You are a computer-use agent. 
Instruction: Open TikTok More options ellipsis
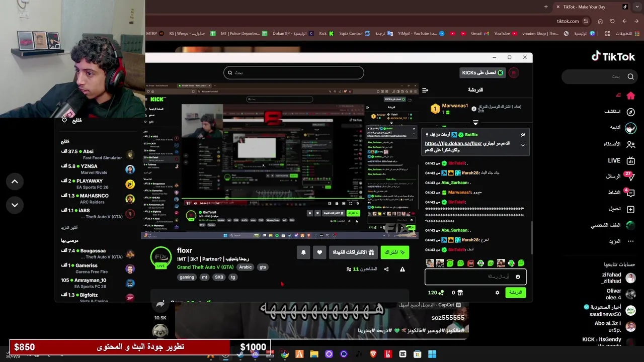click(630, 241)
